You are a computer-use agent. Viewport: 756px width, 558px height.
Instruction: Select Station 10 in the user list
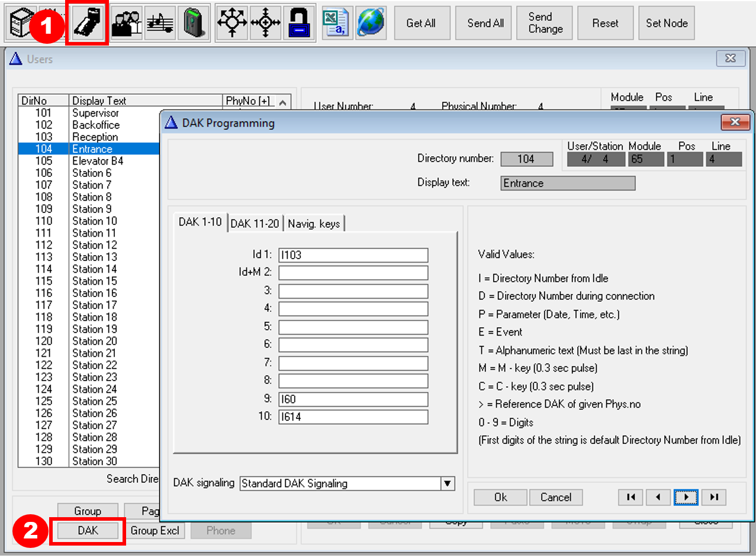[95, 221]
